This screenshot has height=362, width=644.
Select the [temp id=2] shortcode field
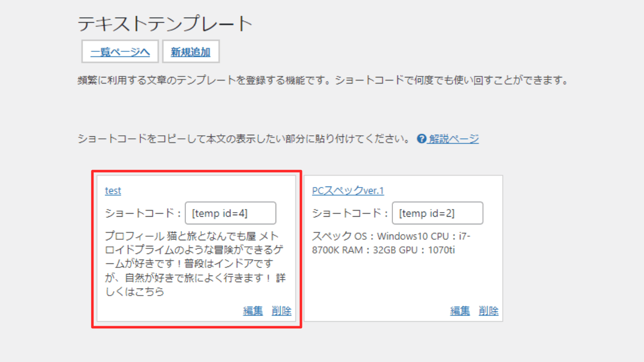438,213
